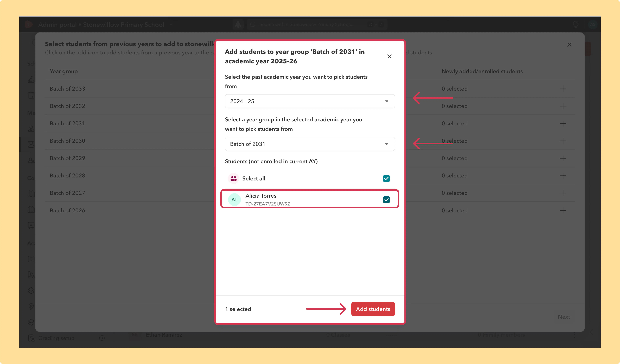Viewport: 620px width, 364px height.
Task: Click the '1 selected' count in the modal footer
Action: (238, 309)
